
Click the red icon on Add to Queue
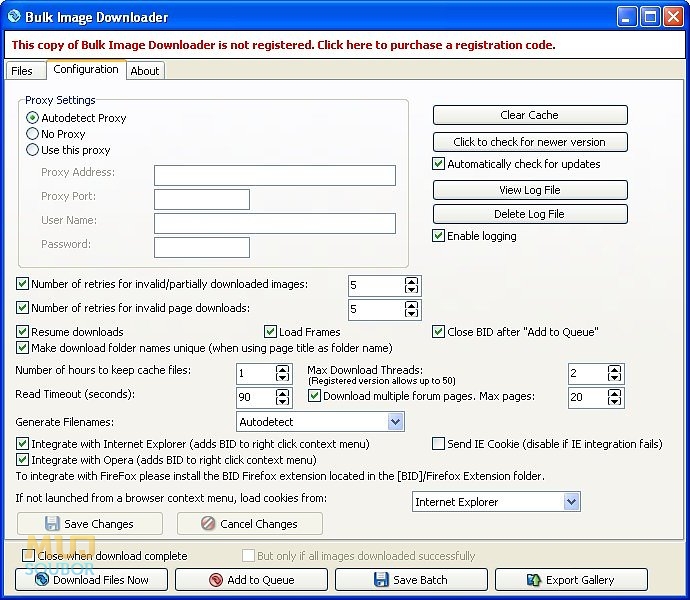coord(216,580)
